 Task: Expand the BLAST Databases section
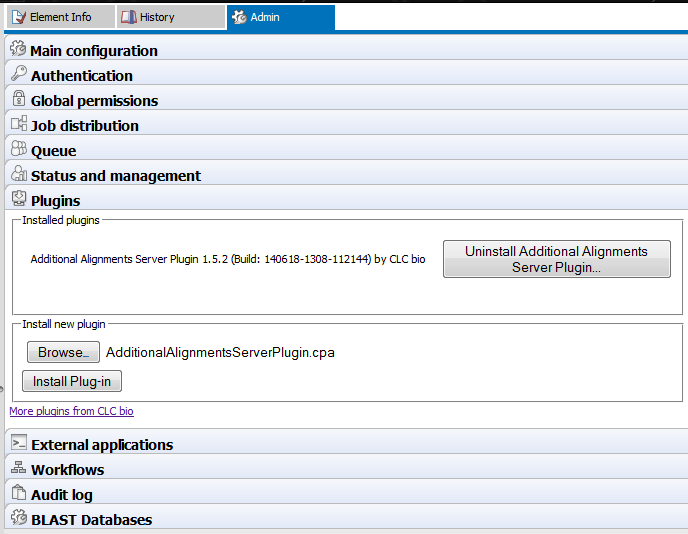pos(347,518)
